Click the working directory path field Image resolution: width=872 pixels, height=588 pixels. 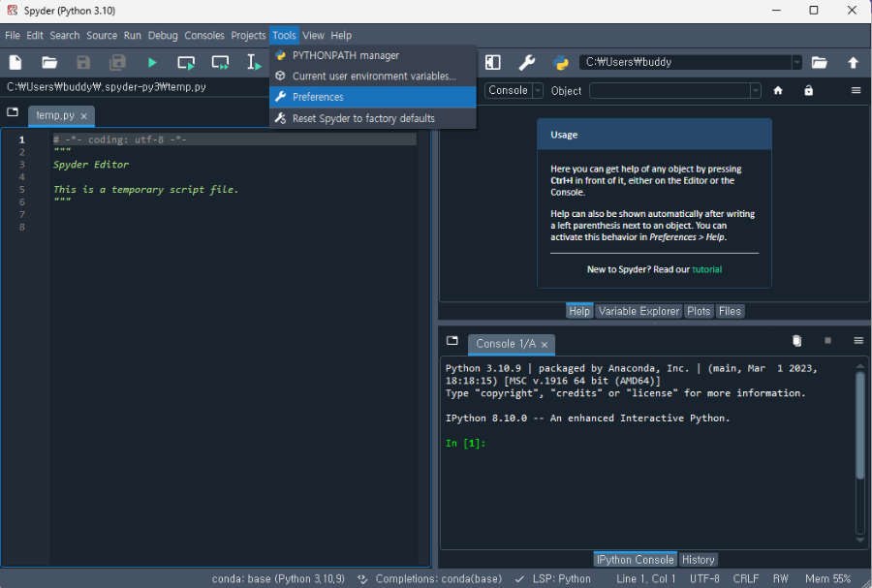point(686,62)
